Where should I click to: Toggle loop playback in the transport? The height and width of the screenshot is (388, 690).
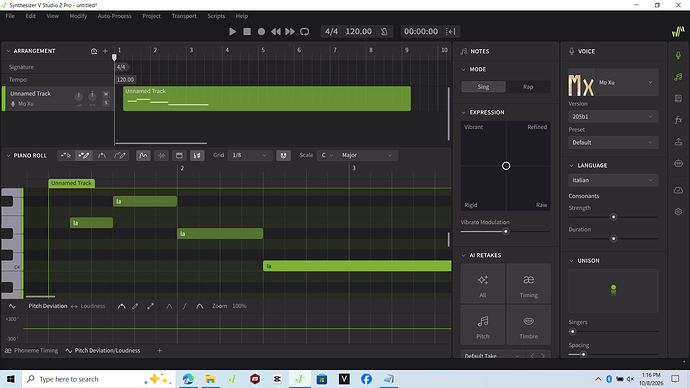(x=305, y=31)
